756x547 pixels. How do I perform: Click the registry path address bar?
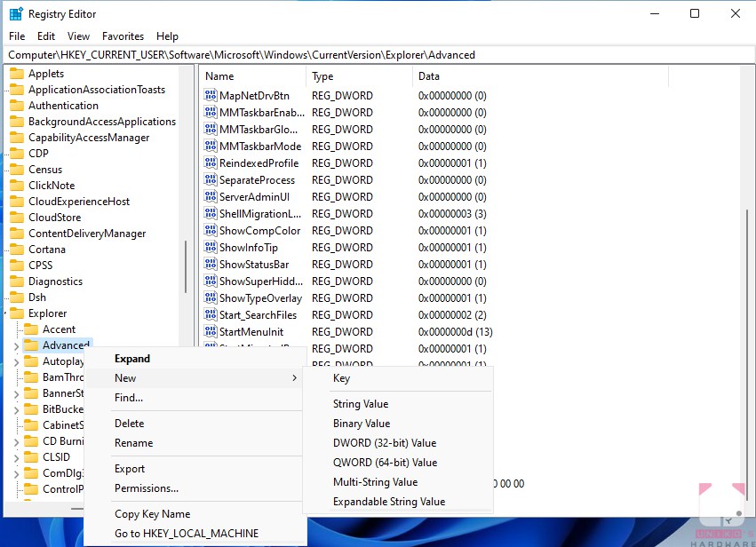point(379,55)
